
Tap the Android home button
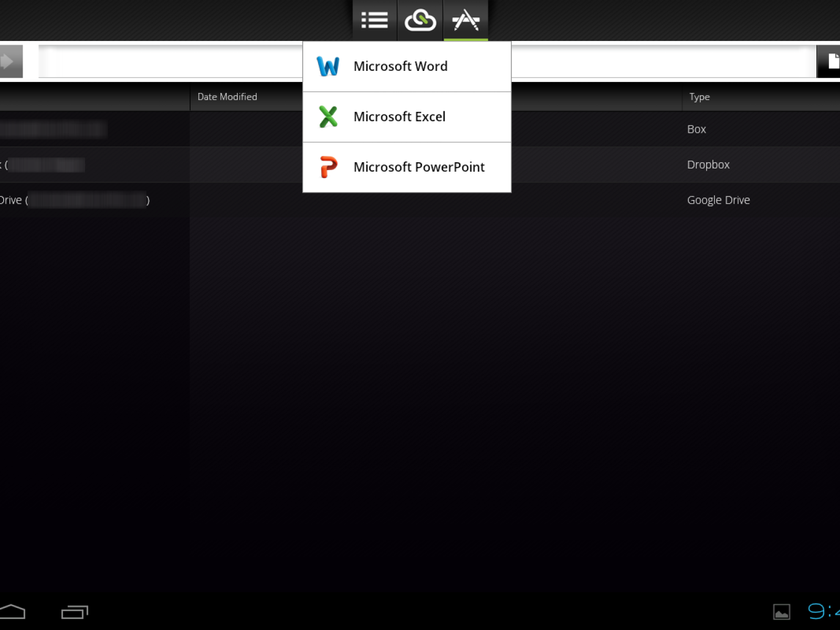tap(13, 612)
